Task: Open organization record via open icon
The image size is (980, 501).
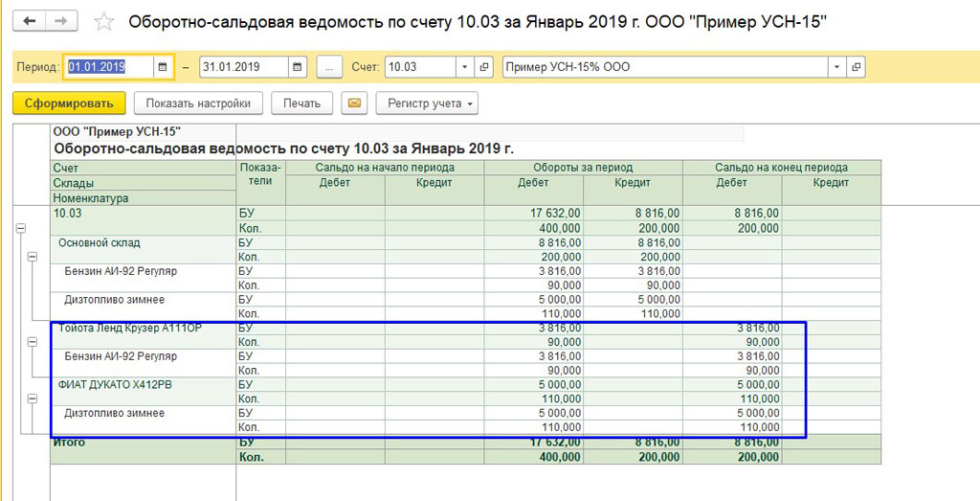Action: pyautogui.click(x=856, y=67)
